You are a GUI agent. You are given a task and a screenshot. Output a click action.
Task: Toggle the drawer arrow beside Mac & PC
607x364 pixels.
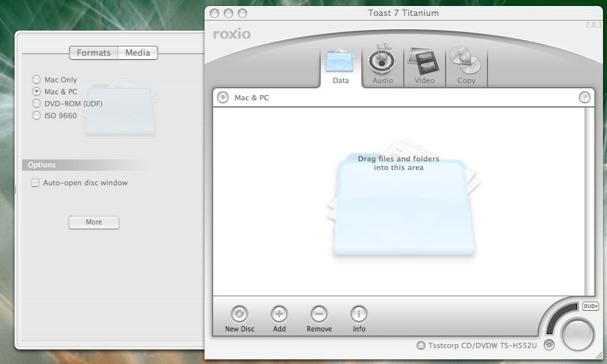(222, 98)
